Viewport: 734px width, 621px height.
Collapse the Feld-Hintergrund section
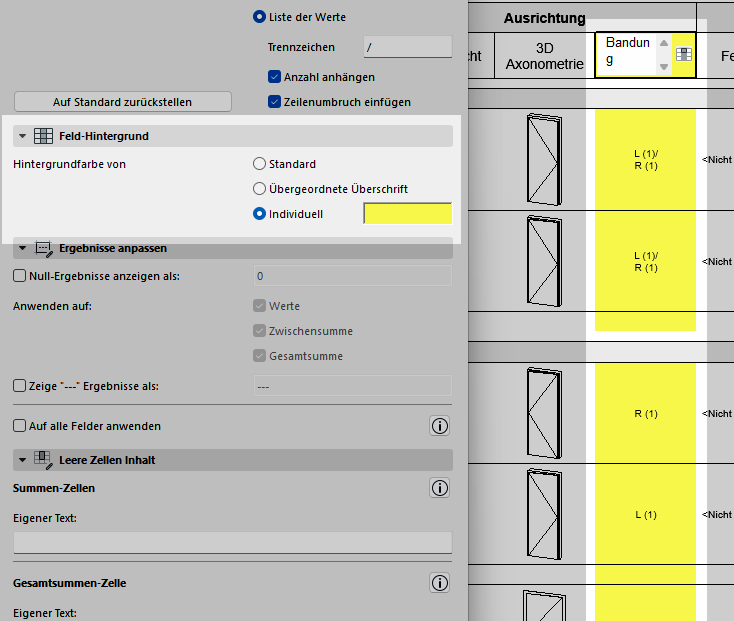click(23, 136)
